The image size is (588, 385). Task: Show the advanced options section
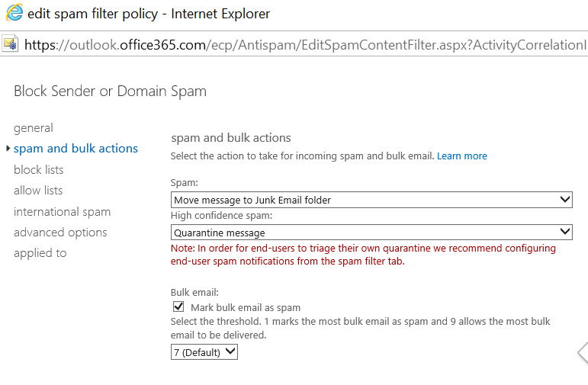[60, 233]
